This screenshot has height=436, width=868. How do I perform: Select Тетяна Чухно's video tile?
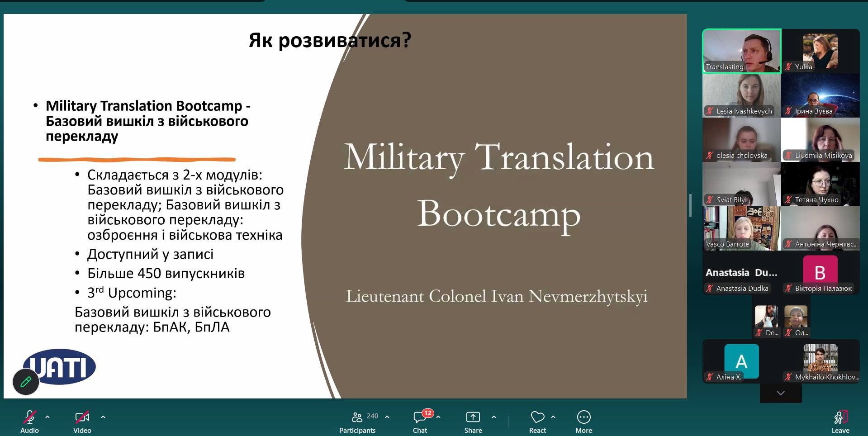pos(821,184)
